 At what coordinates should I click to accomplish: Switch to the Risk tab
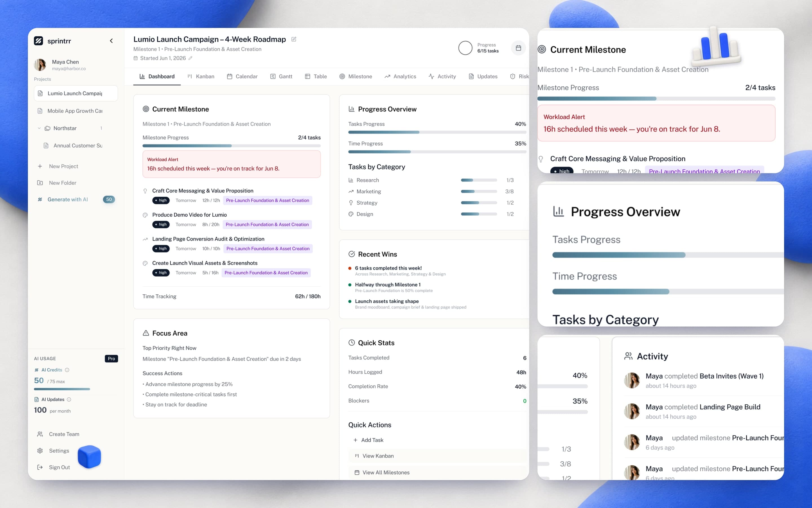tap(519, 76)
